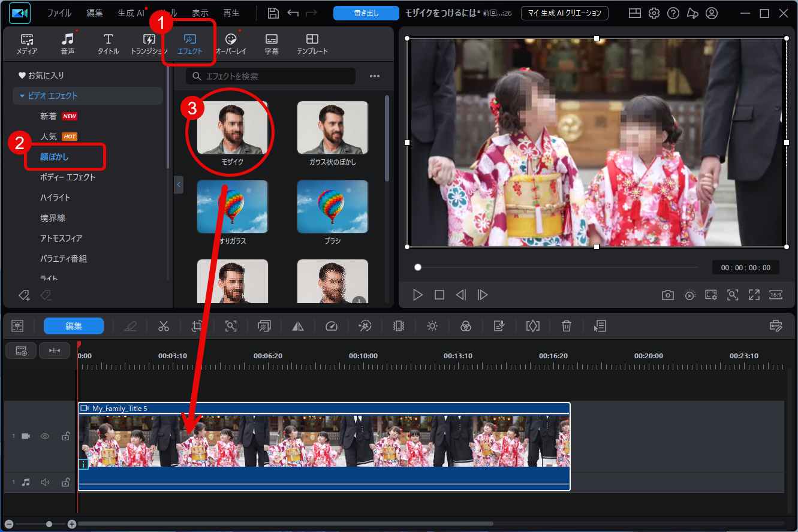This screenshot has height=532, width=798.
Task: Select the ガウス状のぼかし effect thumbnail
Action: 333,128
